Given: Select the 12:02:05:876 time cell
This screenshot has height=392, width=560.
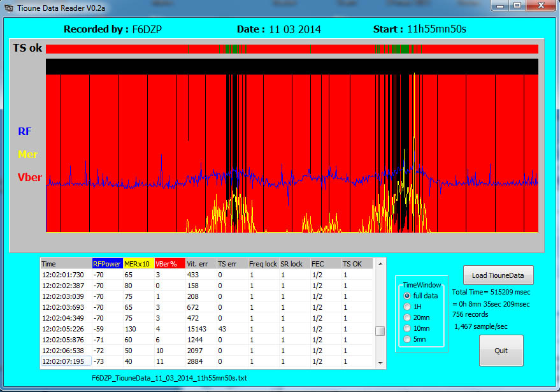Looking at the screenshot, I should pos(66,340).
